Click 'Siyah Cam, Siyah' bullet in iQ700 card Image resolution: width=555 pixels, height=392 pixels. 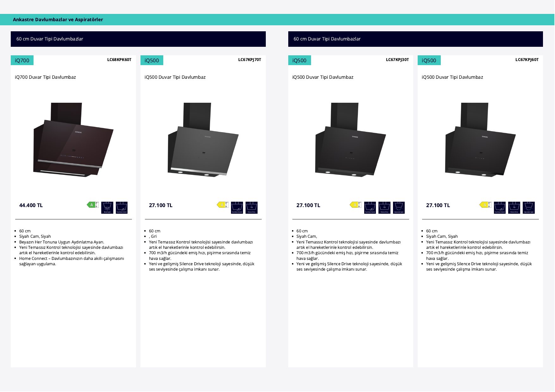click(35, 236)
